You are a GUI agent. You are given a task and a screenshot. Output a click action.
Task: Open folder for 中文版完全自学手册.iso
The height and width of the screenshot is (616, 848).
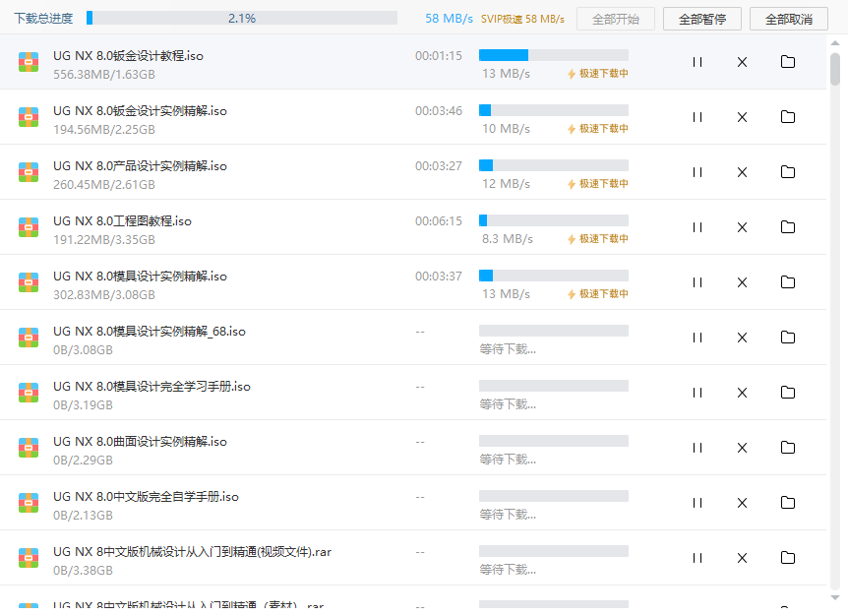(788, 503)
